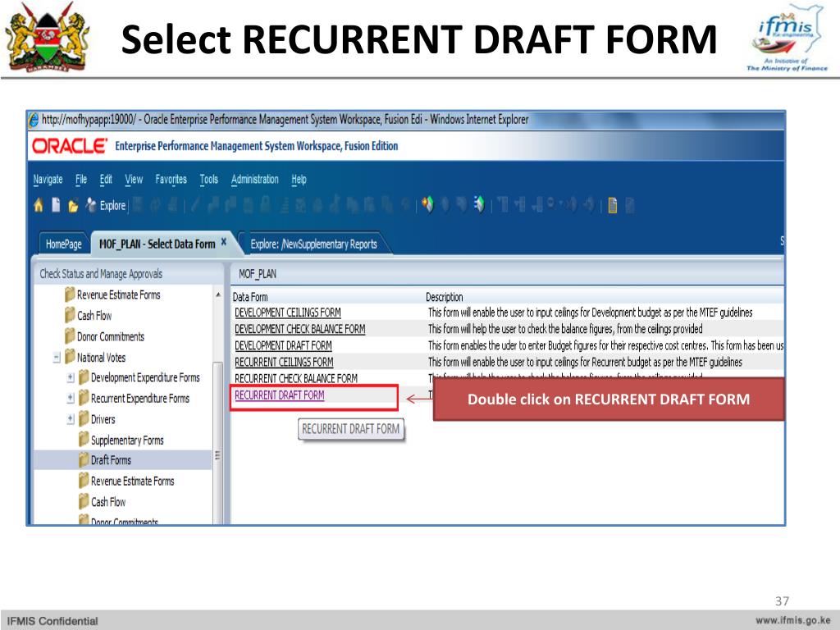This screenshot has height=630, width=840.
Task: Expand the Recurrent Expenditure Forms node
Action: click(71, 399)
